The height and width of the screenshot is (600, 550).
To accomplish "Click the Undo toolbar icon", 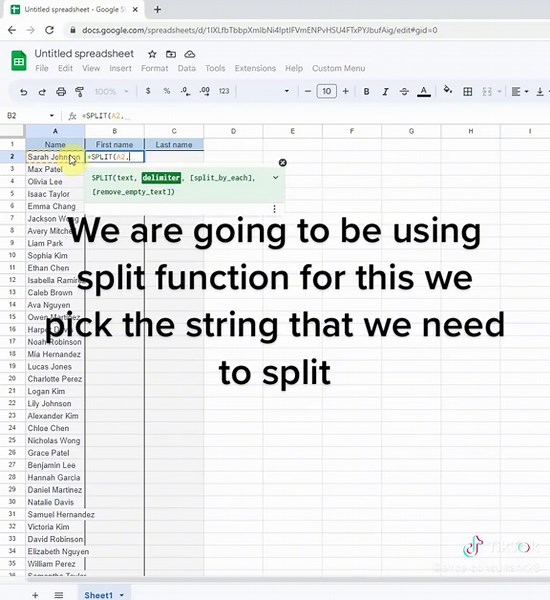I will click(23, 92).
